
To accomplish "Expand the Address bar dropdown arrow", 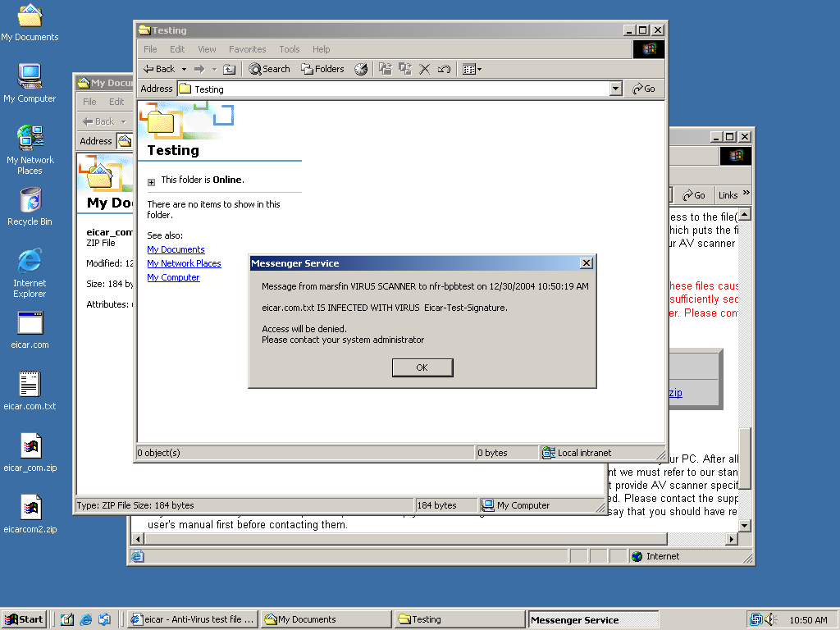I will (616, 89).
